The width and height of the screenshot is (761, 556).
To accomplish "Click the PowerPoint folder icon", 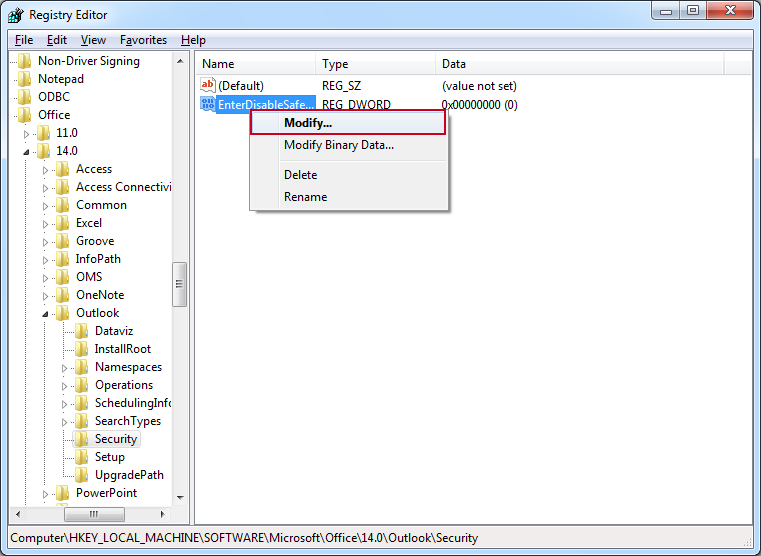I will coord(63,493).
